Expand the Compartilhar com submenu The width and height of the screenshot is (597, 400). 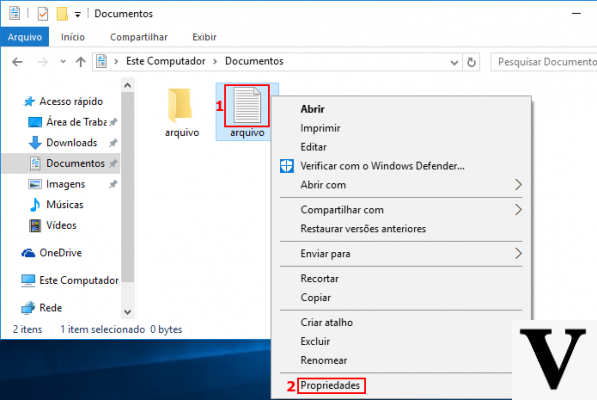point(401,210)
